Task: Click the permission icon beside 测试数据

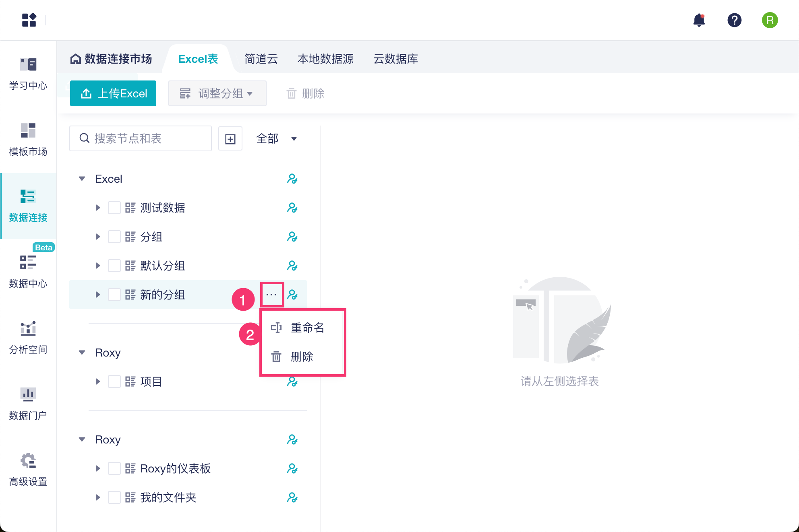Action: 292,208
